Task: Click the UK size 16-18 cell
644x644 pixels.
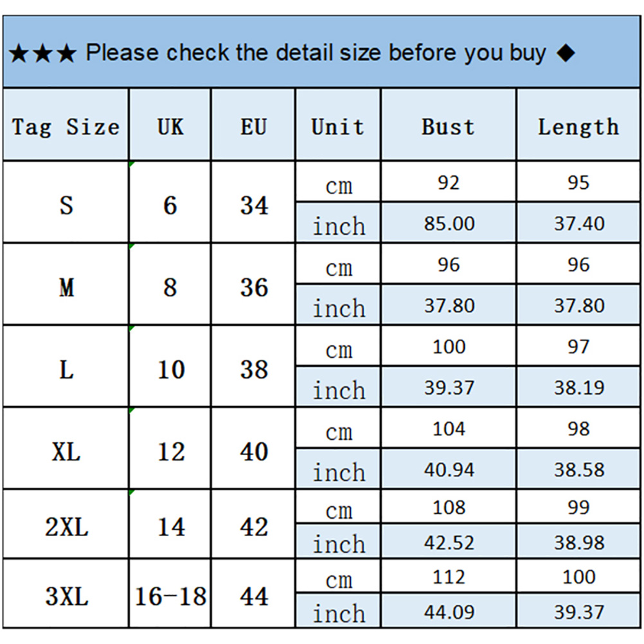Action: click(x=170, y=596)
